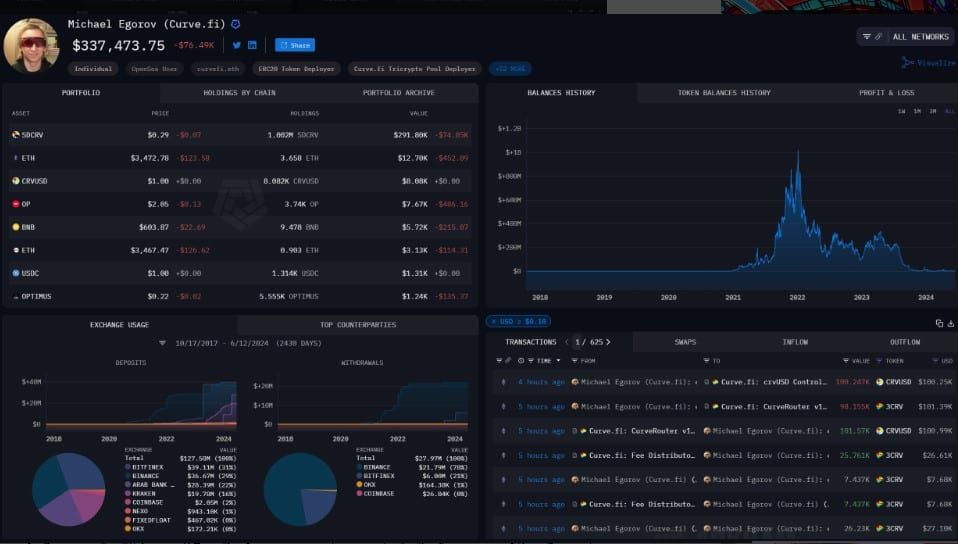Click Michael Egorov's profile avatar
Screen dimensions: 958x544
pos(31,46)
